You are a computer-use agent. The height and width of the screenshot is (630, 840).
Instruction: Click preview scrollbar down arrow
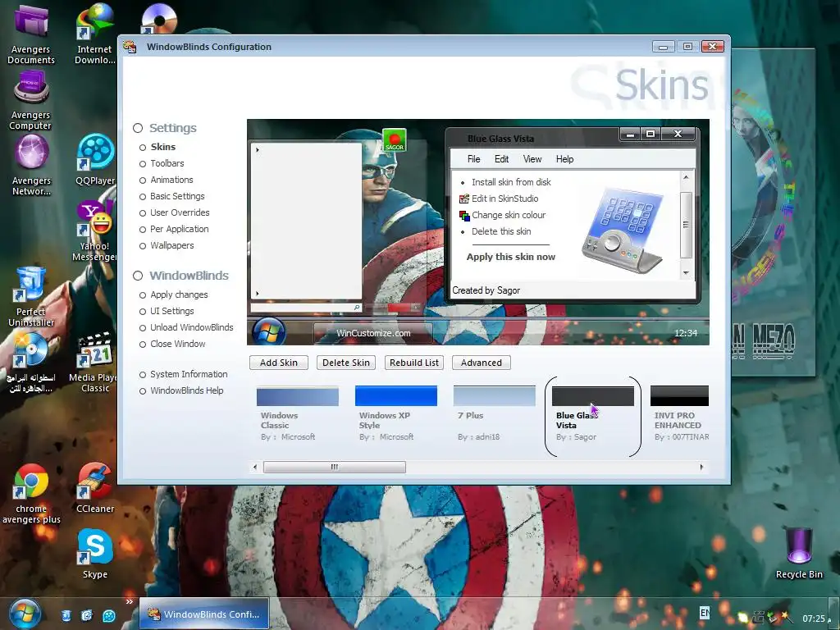(686, 273)
